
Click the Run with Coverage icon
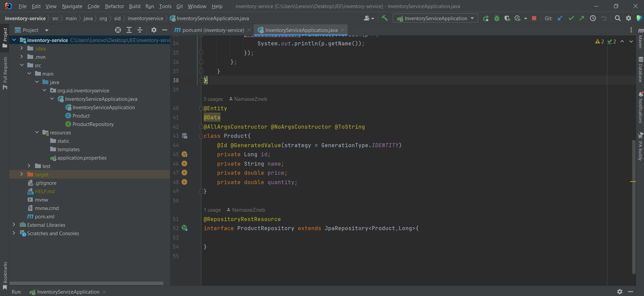[507, 18]
